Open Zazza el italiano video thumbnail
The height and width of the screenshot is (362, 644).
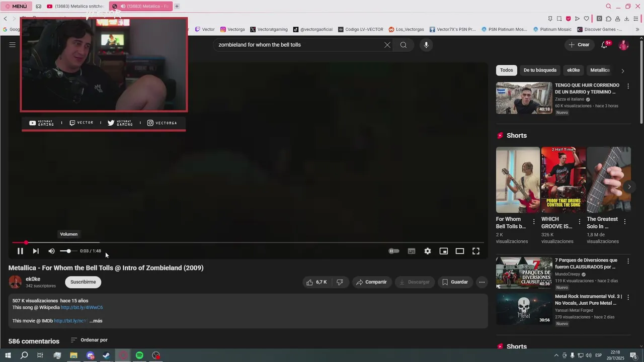pos(524,98)
